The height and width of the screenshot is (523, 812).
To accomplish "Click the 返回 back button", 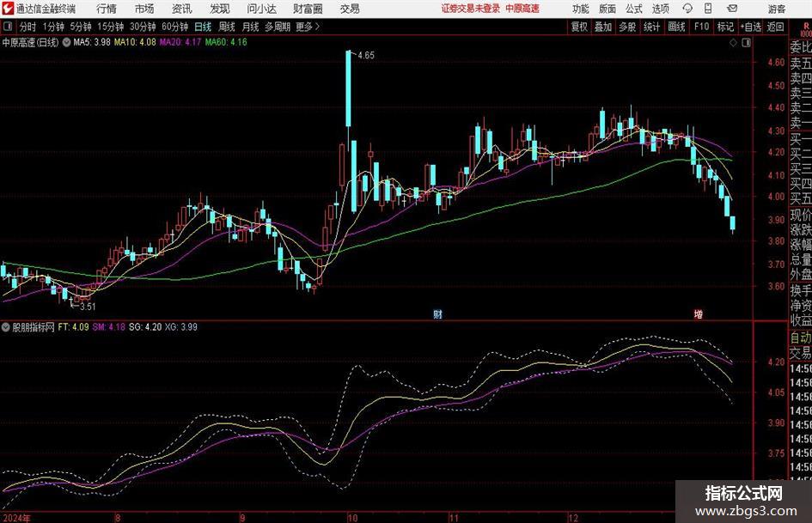I will 775,27.
